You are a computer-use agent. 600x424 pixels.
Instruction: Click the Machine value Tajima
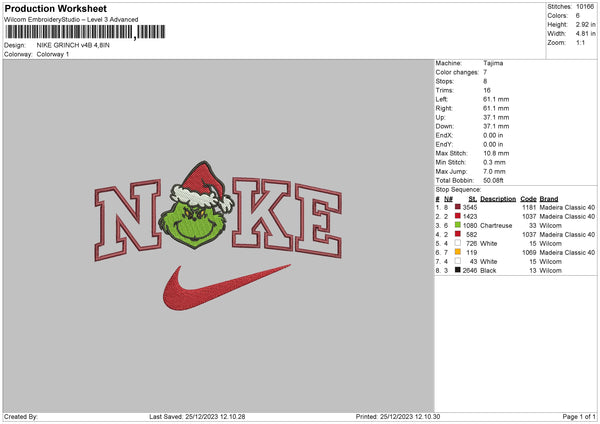coord(493,63)
